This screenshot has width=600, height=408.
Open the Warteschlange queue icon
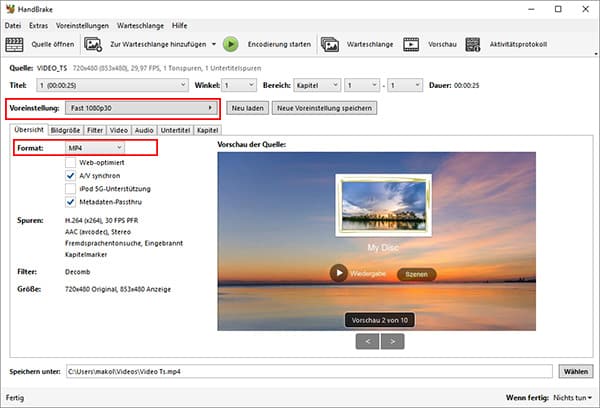(330, 44)
